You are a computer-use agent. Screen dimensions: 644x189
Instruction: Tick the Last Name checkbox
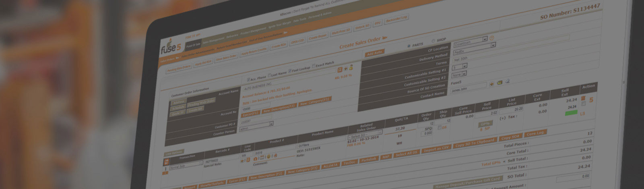[x=269, y=75]
